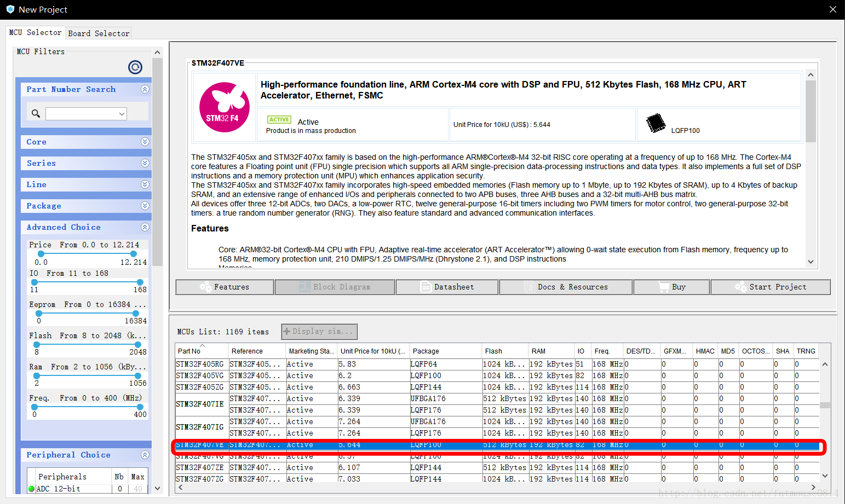Sort the list by Package column header
Viewport: 845px width, 504px height.
pos(445,351)
